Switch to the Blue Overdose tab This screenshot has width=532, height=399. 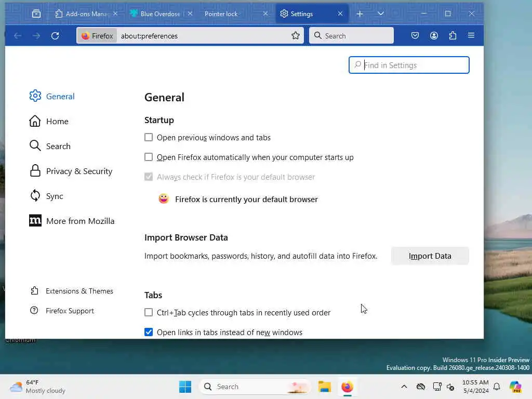161,14
